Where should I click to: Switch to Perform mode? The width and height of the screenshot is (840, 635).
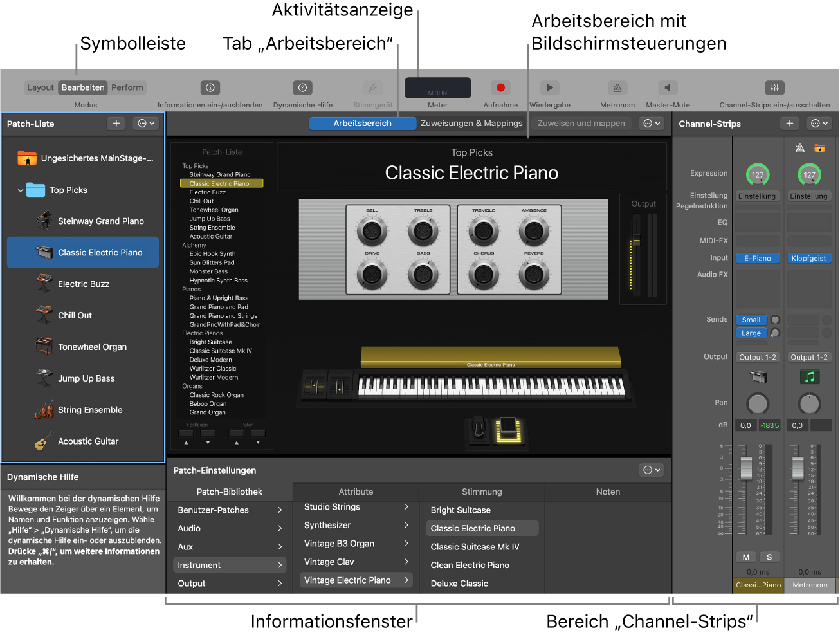[x=127, y=87]
